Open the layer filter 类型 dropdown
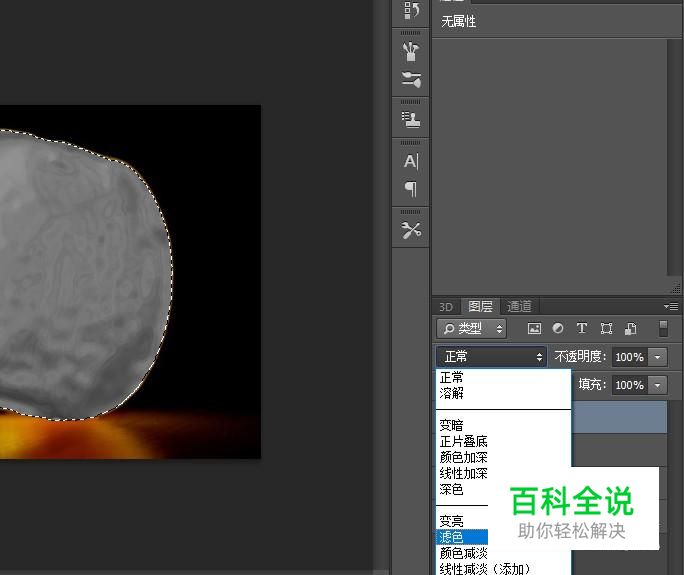The height and width of the screenshot is (575, 684). point(471,329)
